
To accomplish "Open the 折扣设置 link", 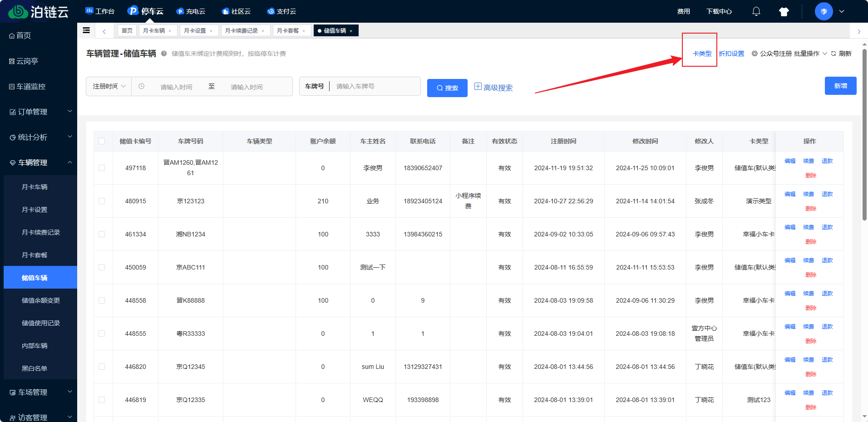I will tap(731, 54).
